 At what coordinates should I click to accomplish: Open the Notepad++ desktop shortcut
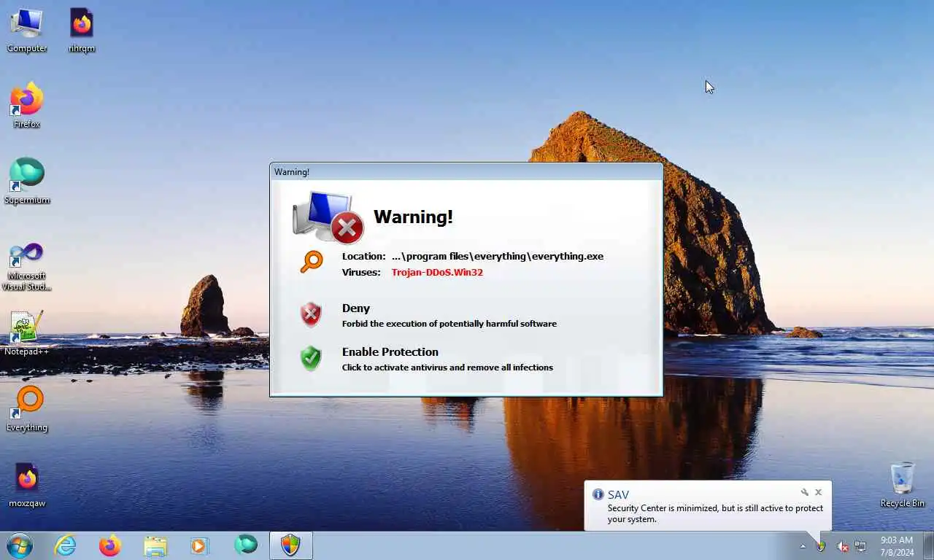pyautogui.click(x=27, y=334)
